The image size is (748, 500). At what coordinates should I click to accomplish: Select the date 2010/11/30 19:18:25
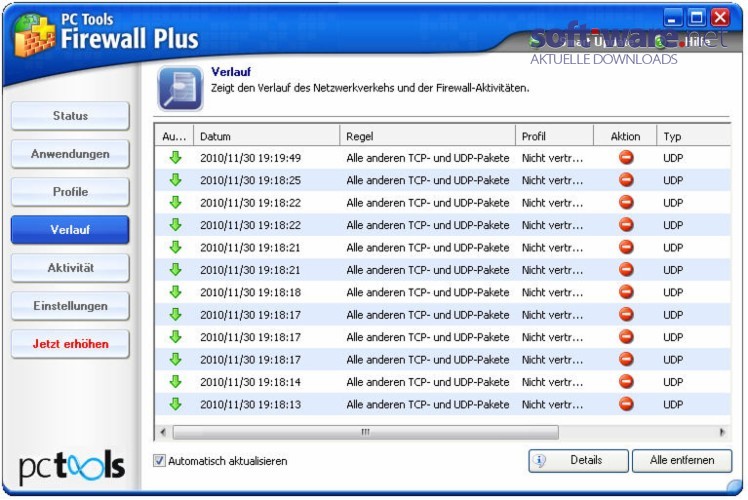pos(250,180)
